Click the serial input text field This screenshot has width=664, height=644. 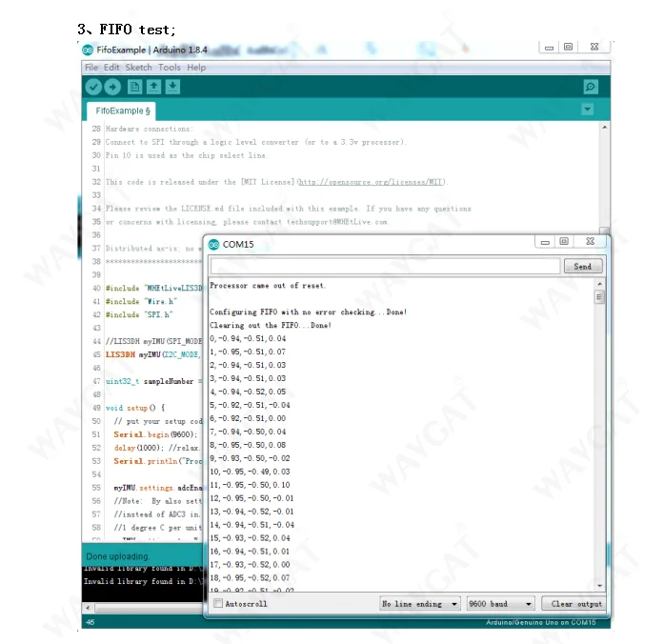pos(386,267)
